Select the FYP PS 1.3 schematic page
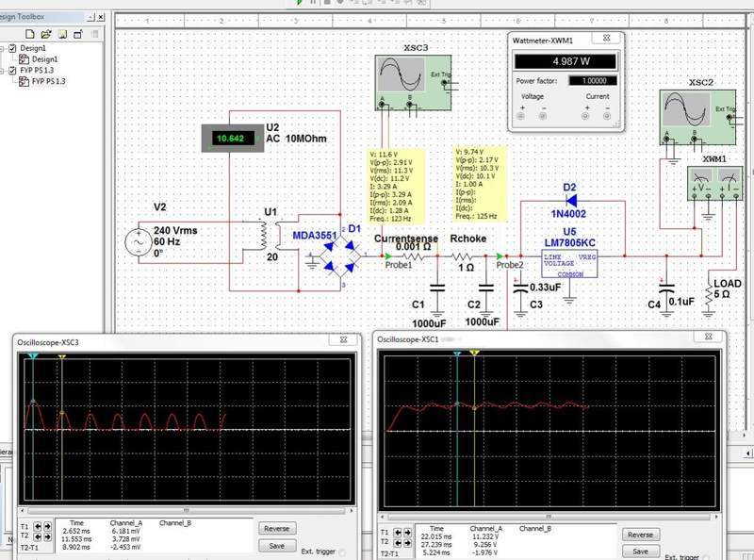Screen dimensions: 754x560 tap(49, 81)
